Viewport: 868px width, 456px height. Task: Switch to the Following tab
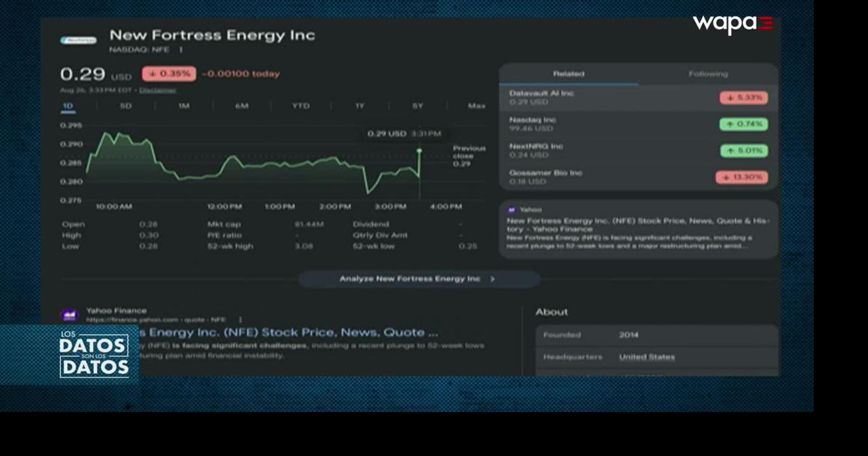point(708,74)
